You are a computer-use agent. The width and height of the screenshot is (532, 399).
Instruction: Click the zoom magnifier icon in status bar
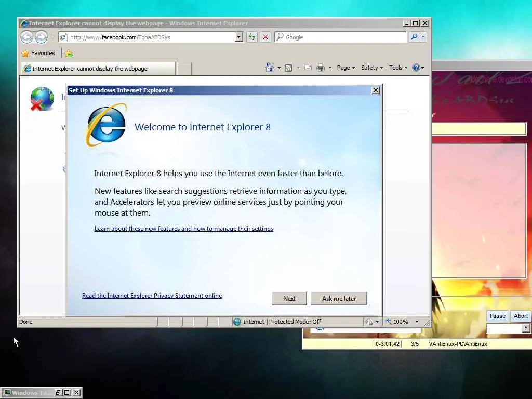(x=389, y=321)
